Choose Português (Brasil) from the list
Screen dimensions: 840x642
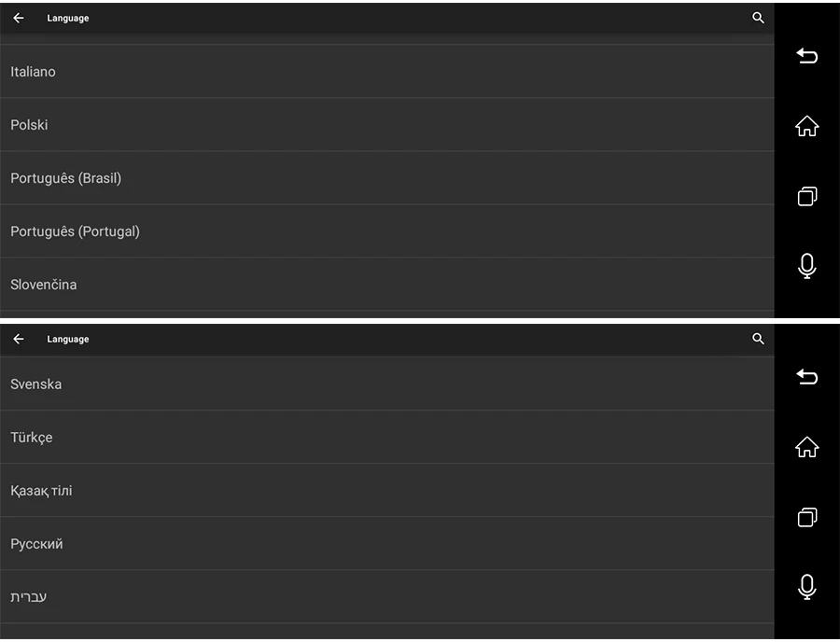click(386, 178)
